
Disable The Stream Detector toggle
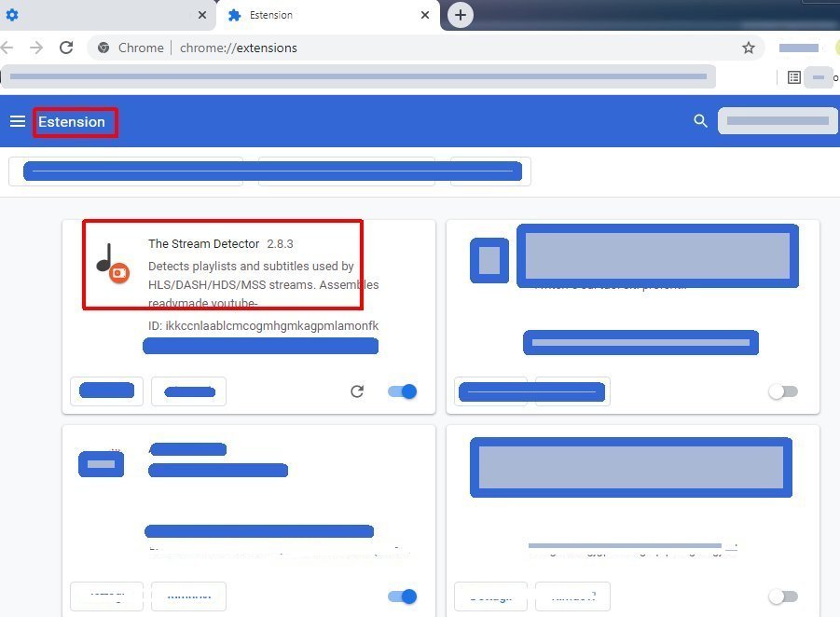pos(403,391)
